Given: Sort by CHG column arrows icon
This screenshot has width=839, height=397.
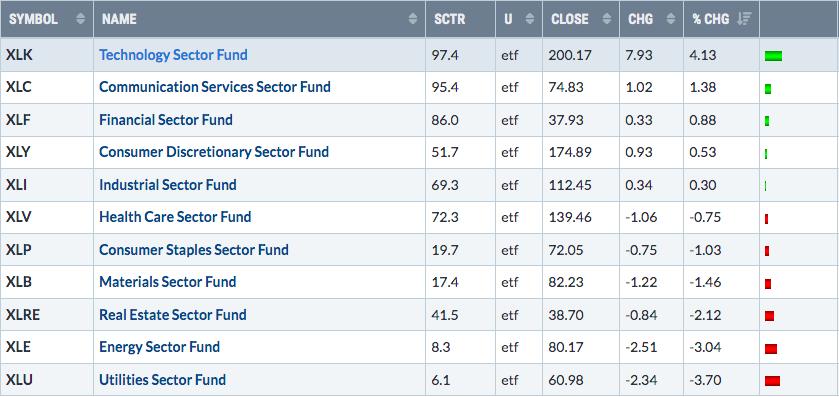Looking at the screenshot, I should pos(670,19).
